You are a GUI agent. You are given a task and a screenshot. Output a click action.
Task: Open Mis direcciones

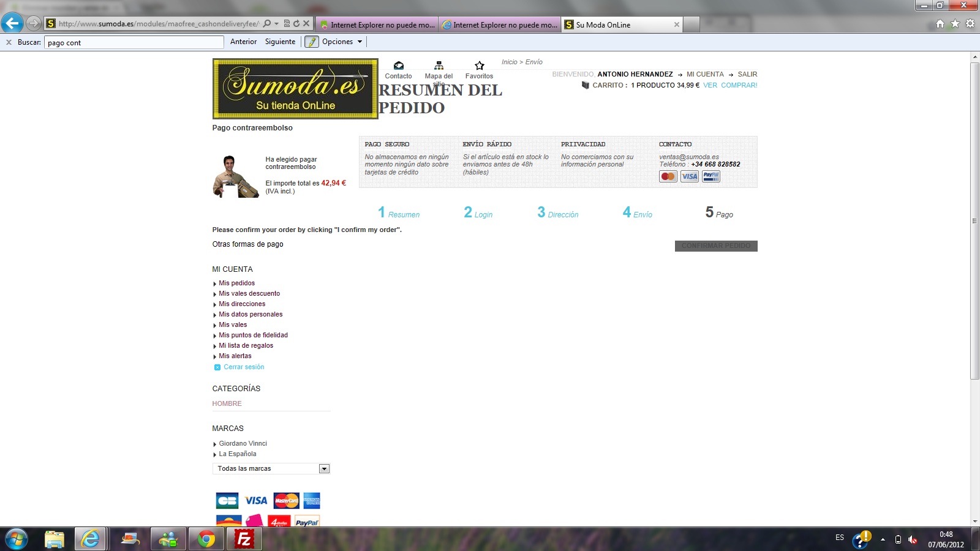242,304
